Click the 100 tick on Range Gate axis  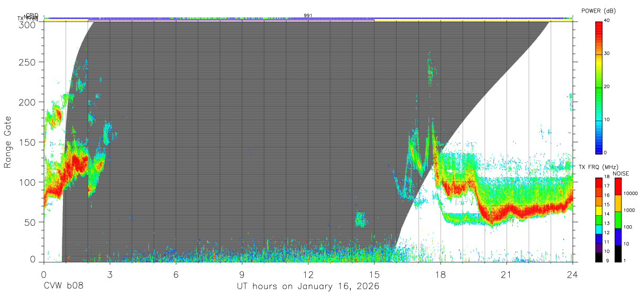28,182
